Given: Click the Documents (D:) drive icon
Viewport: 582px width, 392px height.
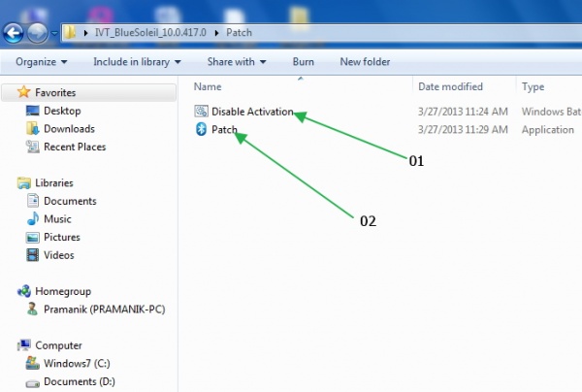Looking at the screenshot, I should click(33, 383).
